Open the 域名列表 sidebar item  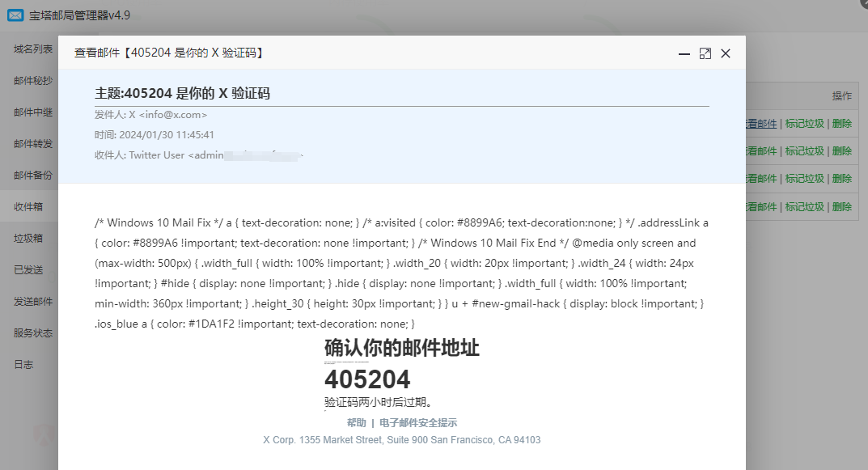point(33,49)
